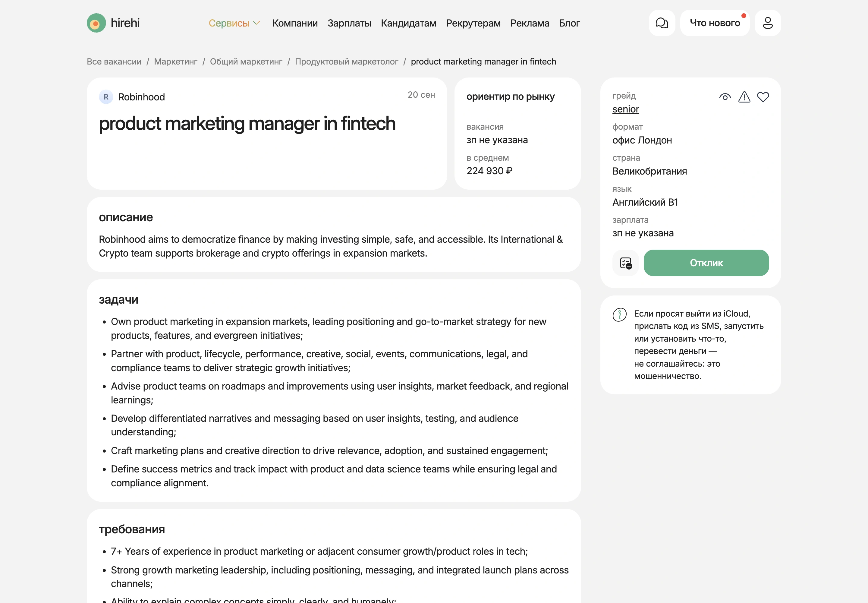The height and width of the screenshot is (603, 868).
Task: Click the задачи section heading
Action: tap(119, 300)
